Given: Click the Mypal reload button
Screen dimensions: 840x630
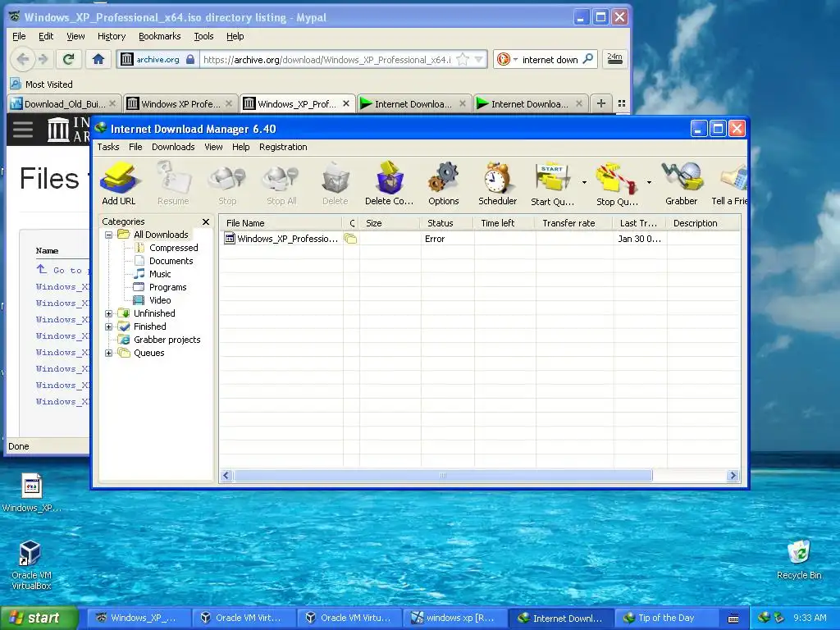Looking at the screenshot, I should (x=68, y=59).
